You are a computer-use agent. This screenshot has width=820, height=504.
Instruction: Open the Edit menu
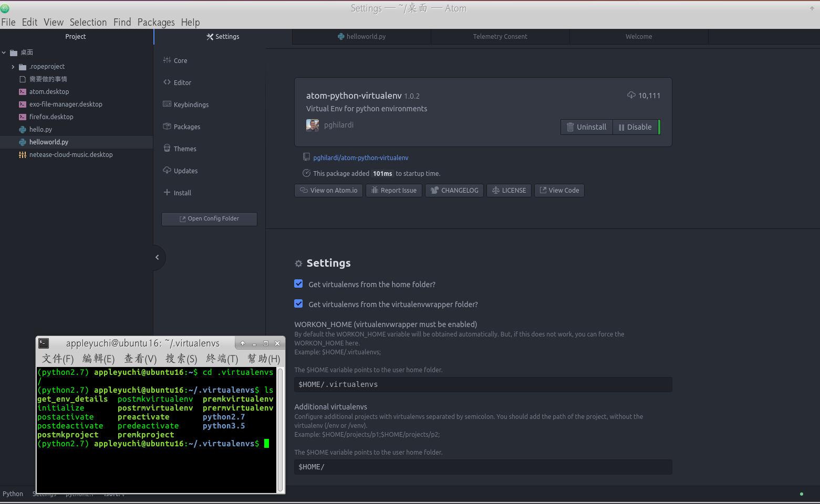click(x=29, y=22)
